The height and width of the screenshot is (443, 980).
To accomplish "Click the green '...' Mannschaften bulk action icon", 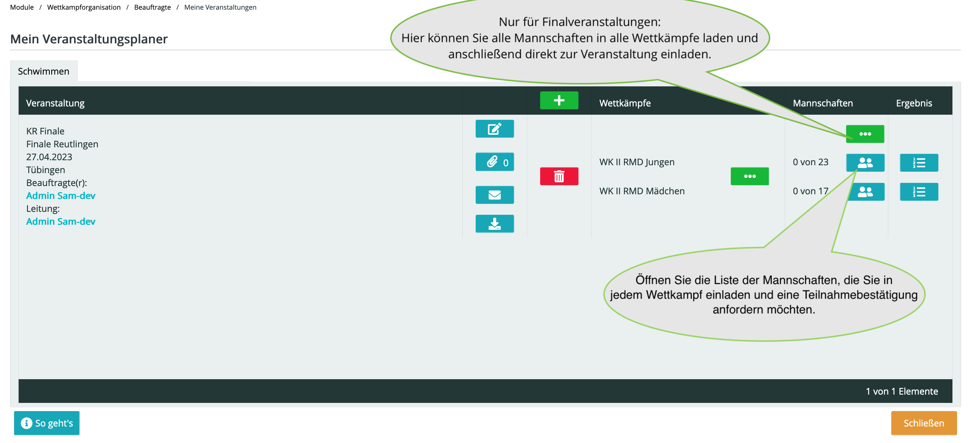I will (866, 133).
